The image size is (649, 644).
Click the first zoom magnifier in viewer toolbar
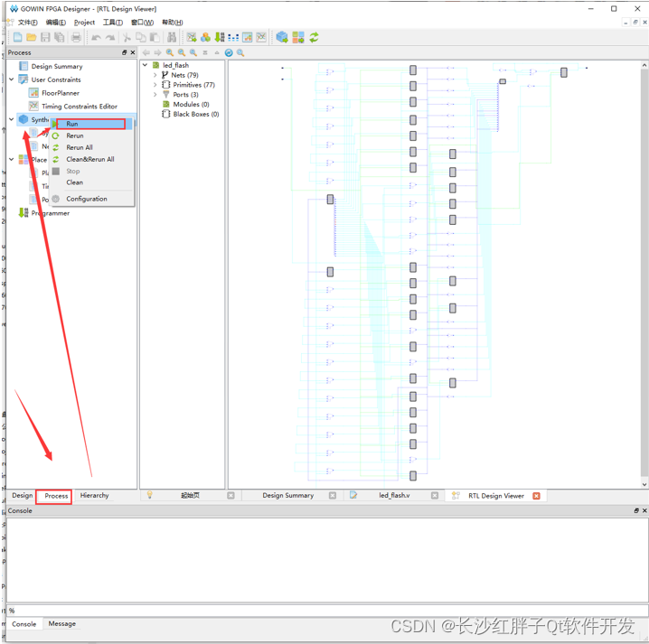(170, 52)
